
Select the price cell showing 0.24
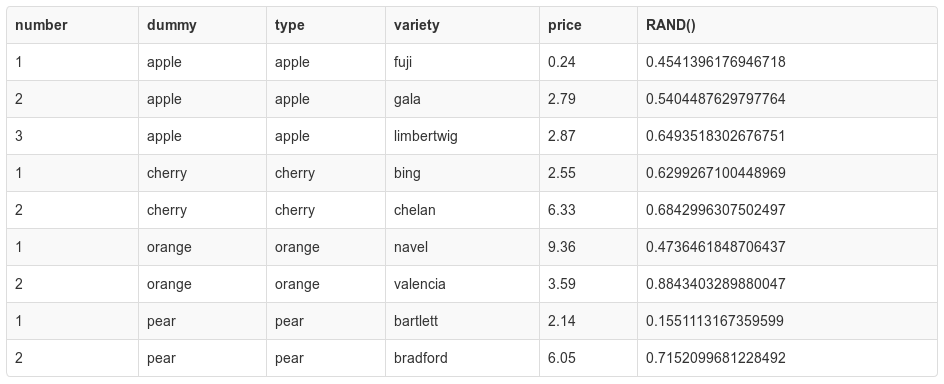coord(588,62)
